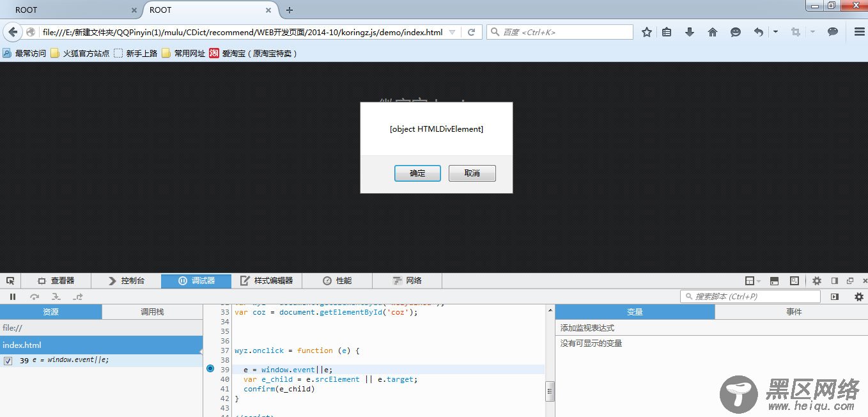Go to the home page icon

point(713,32)
